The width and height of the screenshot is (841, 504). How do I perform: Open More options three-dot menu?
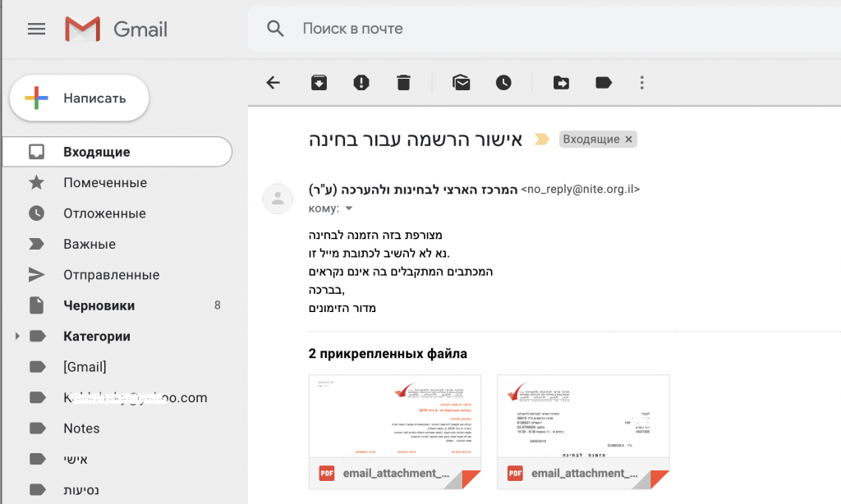[642, 82]
